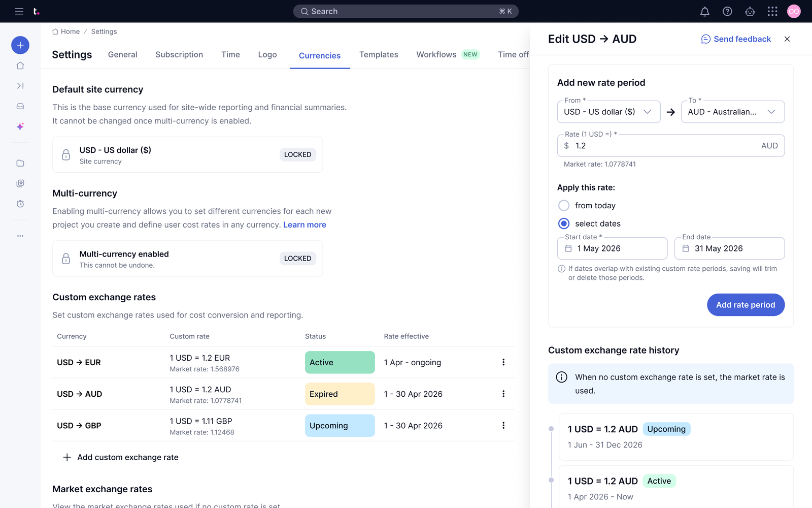Click Send feedback link
This screenshot has width=812, height=508.
(x=736, y=39)
